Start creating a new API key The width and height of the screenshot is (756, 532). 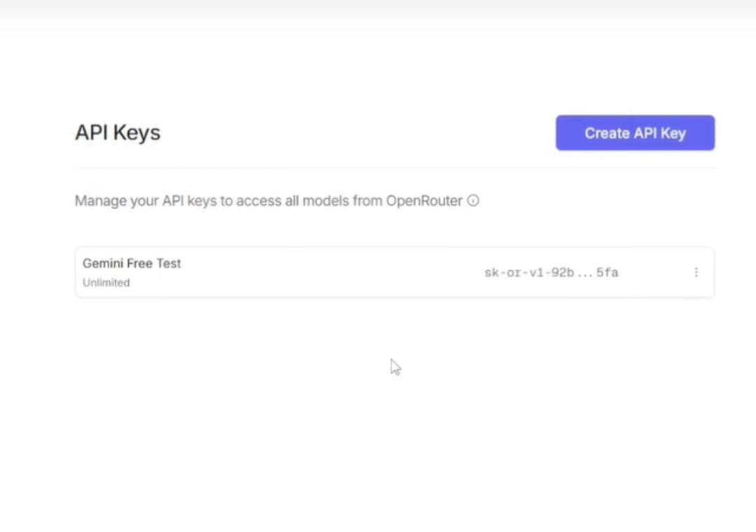pyautogui.click(x=635, y=133)
